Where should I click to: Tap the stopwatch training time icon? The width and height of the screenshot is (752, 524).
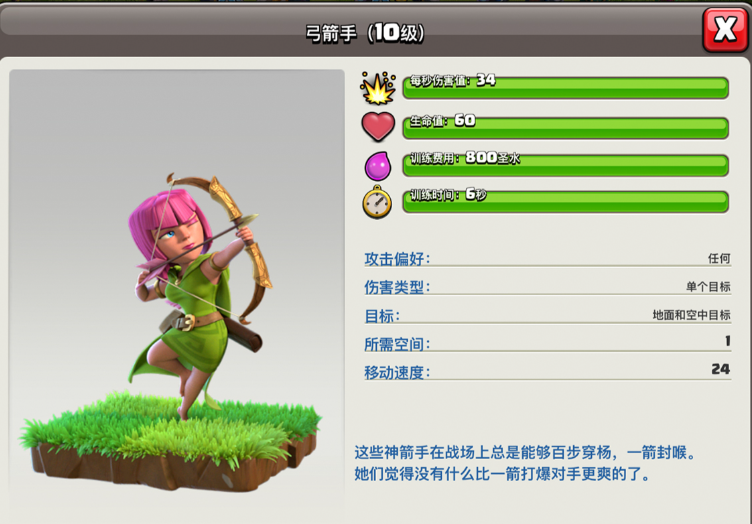pyautogui.click(x=377, y=202)
